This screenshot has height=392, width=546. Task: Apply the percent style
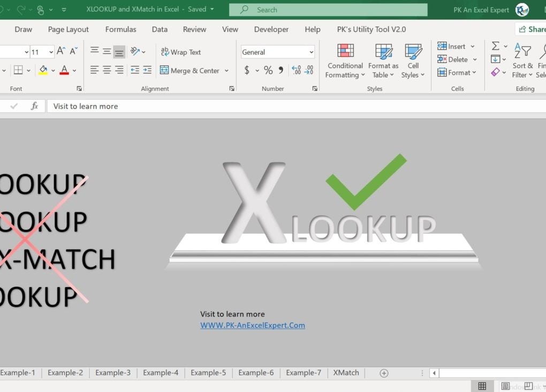[268, 70]
